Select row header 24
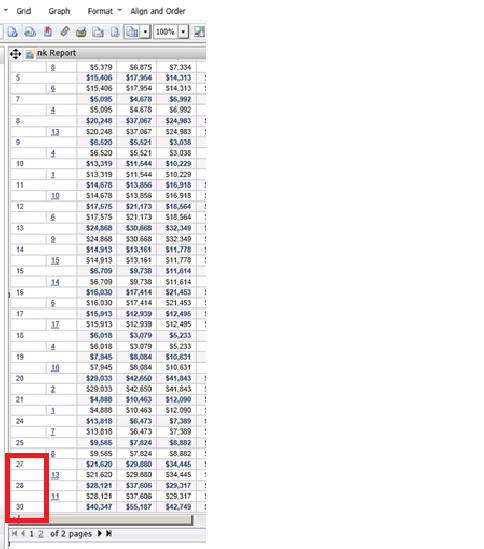 point(20,421)
